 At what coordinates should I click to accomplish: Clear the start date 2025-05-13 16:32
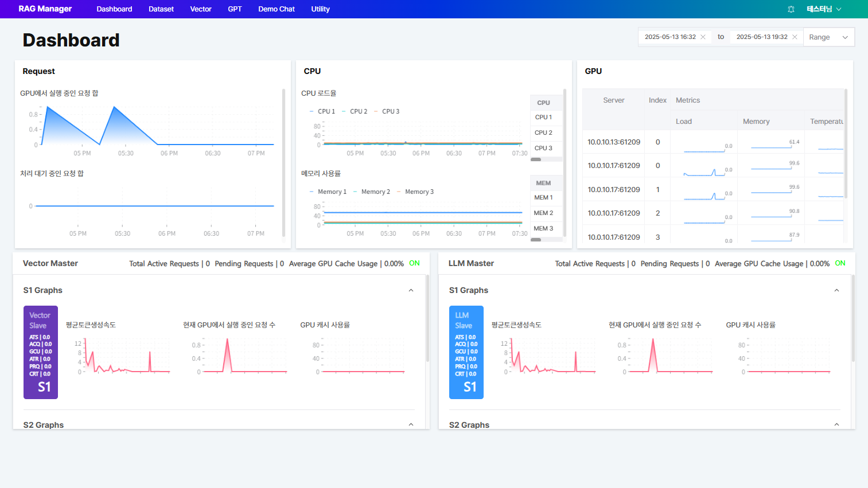tap(703, 37)
